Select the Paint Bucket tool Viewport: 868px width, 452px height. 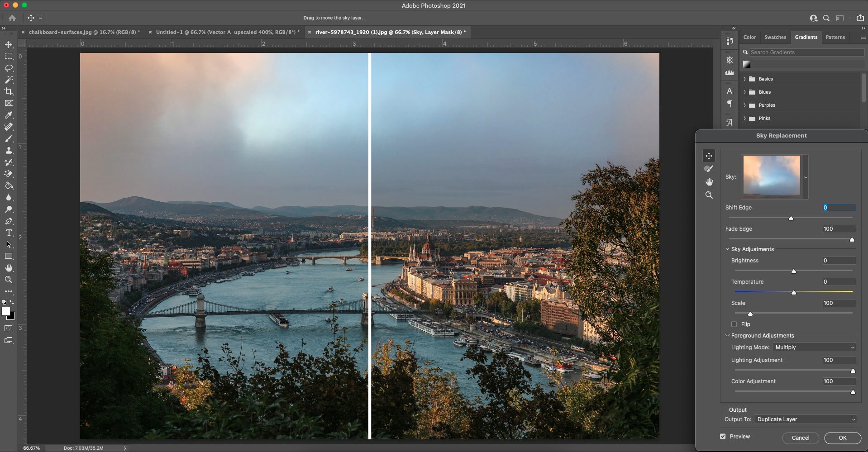(x=9, y=186)
